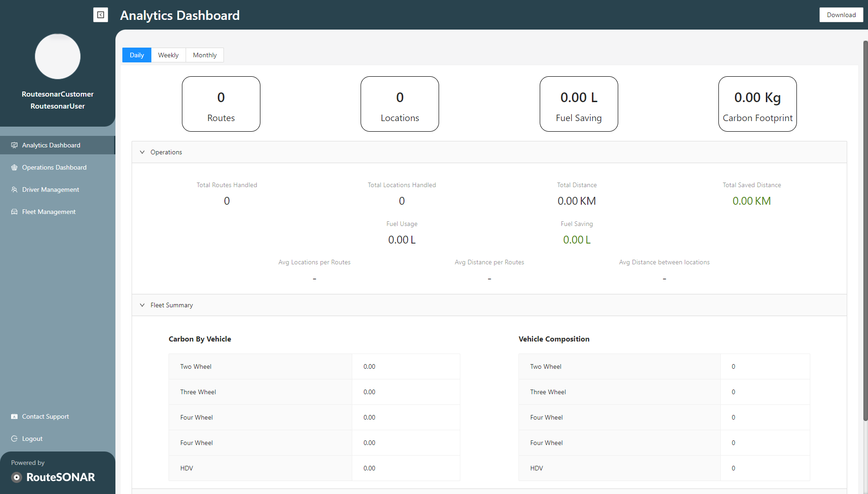
Task: Click the green Fuel Saving 0.00 L value
Action: tap(577, 240)
